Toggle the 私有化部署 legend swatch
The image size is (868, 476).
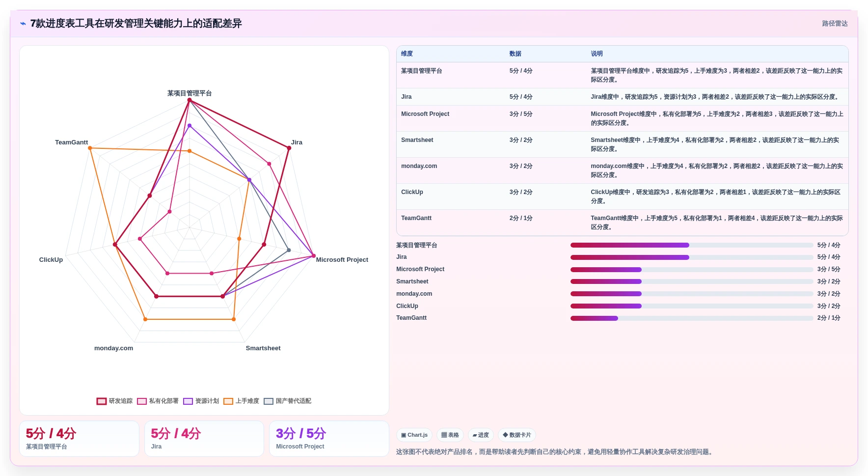[142, 401]
